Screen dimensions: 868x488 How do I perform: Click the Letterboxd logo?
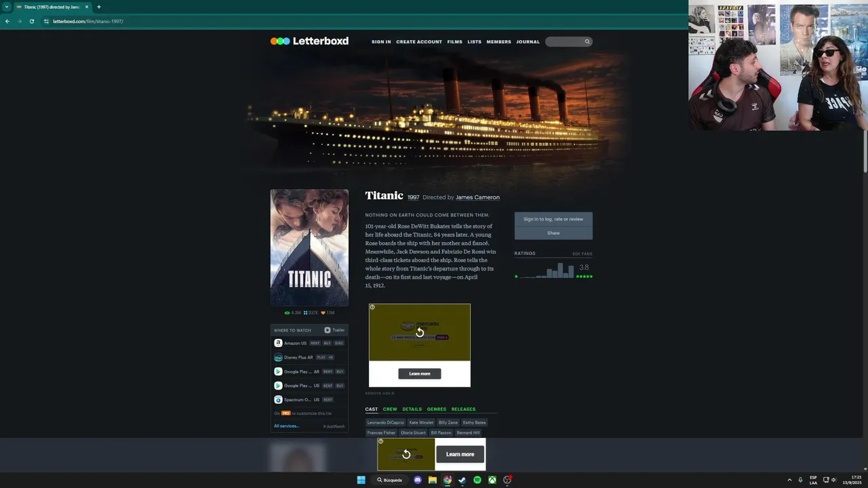309,41
